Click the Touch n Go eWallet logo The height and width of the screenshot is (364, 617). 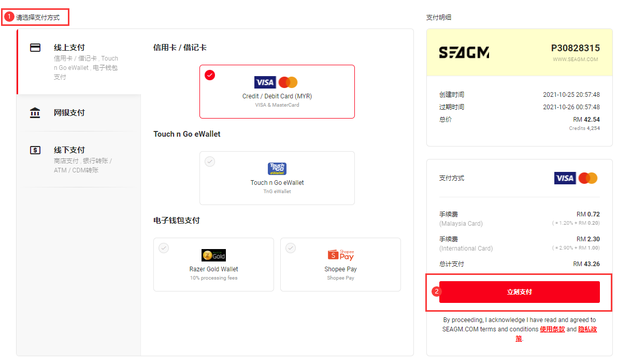click(277, 169)
